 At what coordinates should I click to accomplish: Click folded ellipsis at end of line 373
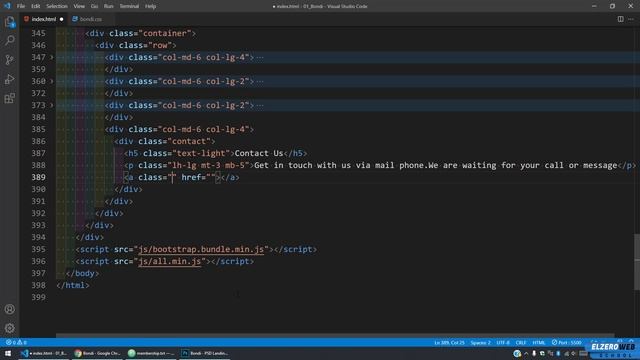point(260,105)
